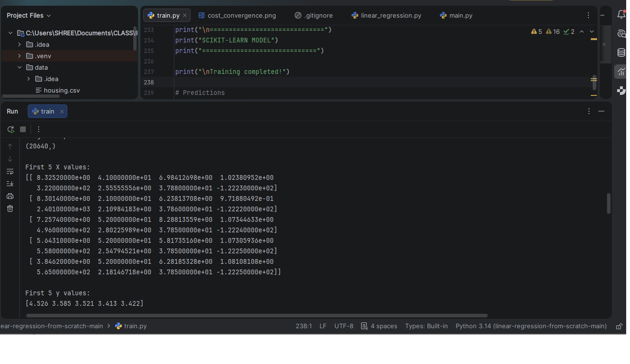Screen dimensions: 630x364
Task: Open Run toolbar more actions menu
Action: click(x=39, y=129)
